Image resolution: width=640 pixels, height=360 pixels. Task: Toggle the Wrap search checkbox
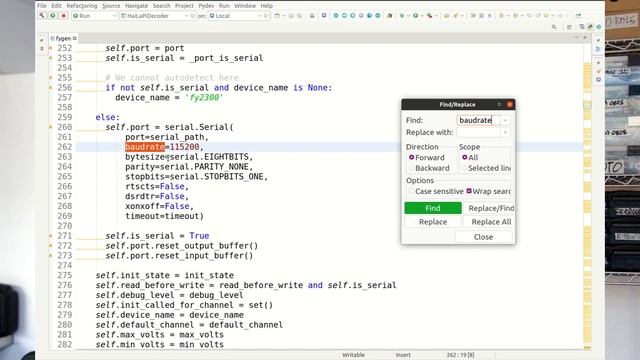pos(469,191)
